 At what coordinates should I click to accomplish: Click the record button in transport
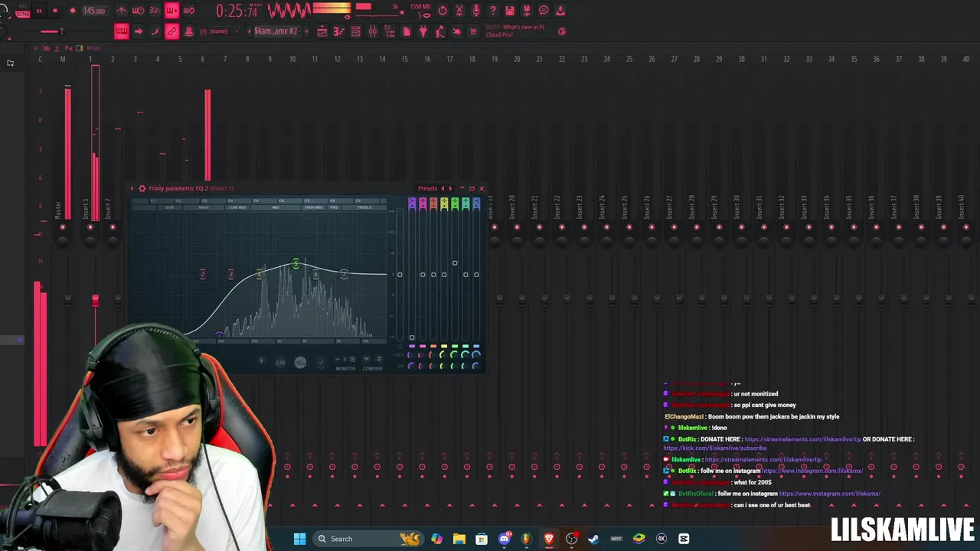click(73, 11)
